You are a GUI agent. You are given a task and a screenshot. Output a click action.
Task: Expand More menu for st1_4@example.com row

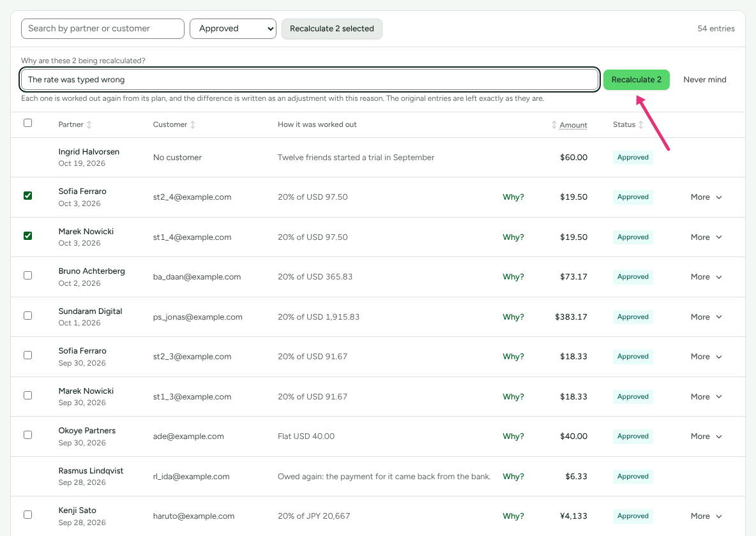(706, 237)
